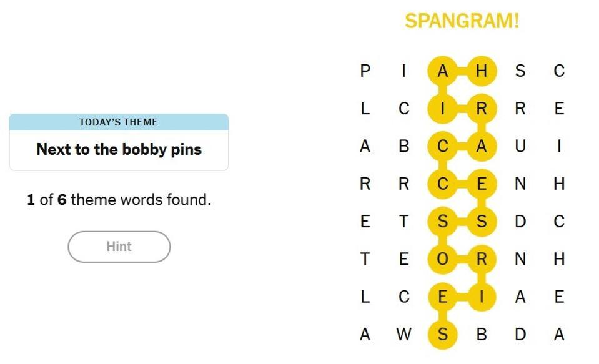Click the SPANGRAM! banner text

[x=462, y=21]
